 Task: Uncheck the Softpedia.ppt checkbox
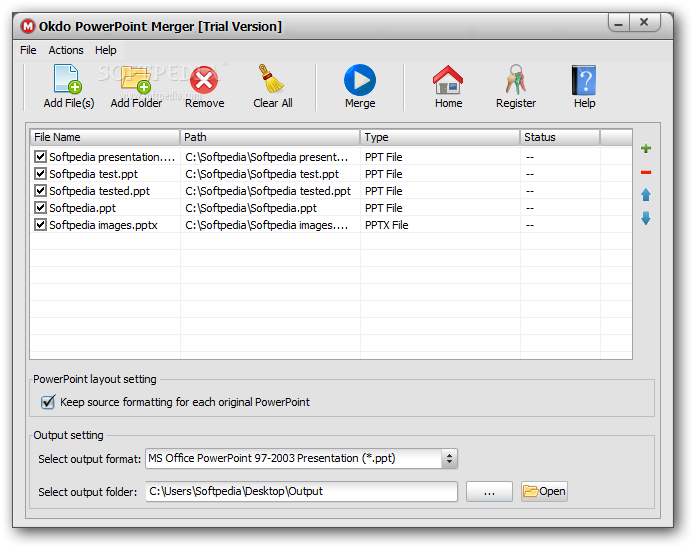pyautogui.click(x=40, y=208)
